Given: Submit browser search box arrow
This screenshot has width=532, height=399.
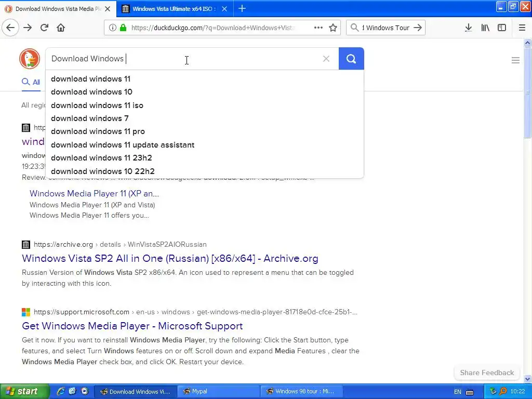Looking at the screenshot, I should [418, 28].
